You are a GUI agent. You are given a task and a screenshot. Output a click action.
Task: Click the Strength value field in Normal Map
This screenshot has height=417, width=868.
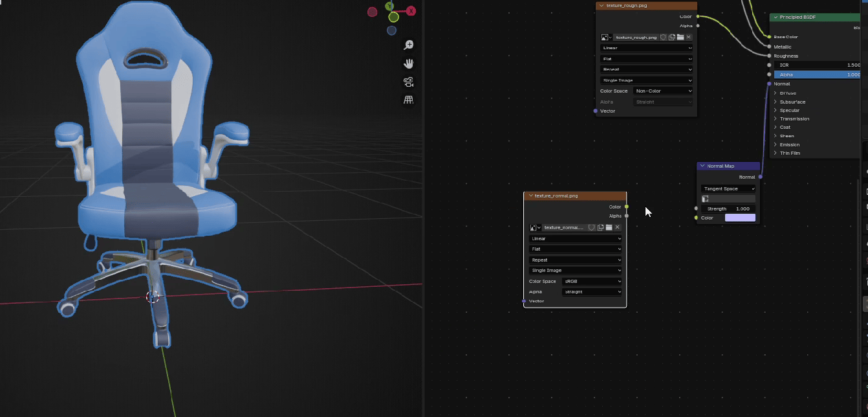728,208
